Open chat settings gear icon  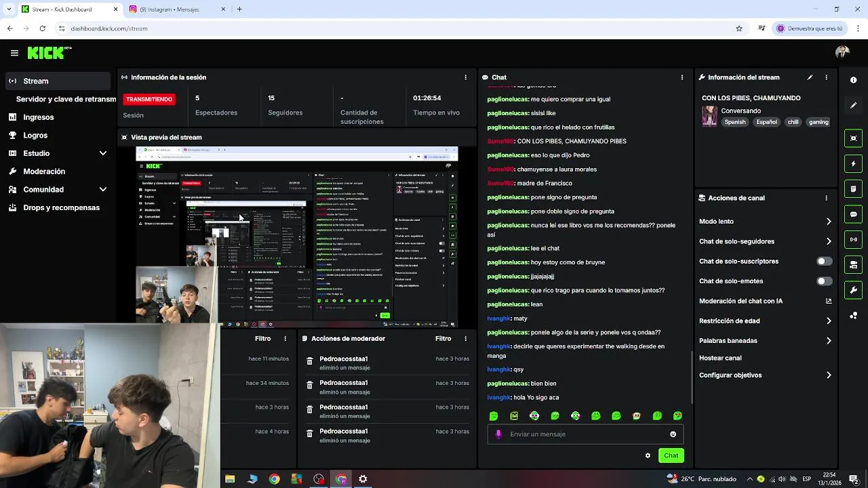pyautogui.click(x=648, y=455)
